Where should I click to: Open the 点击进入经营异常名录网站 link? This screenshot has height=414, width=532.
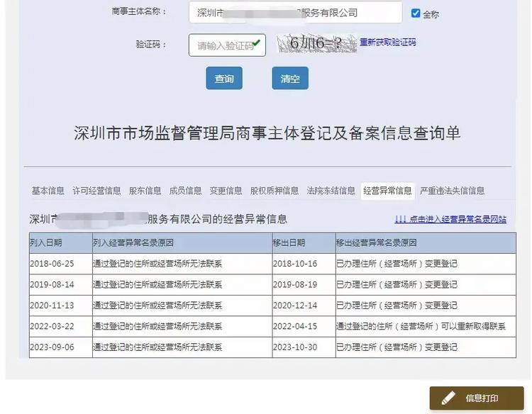pos(450,219)
